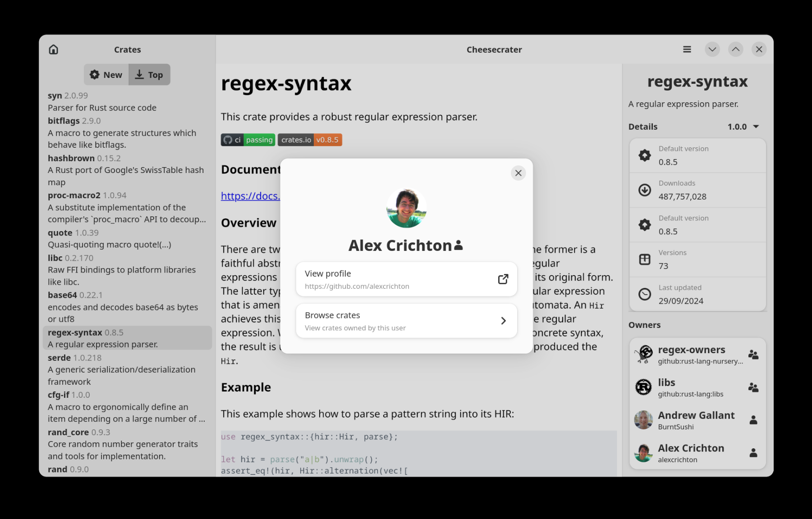Switch to the New crates tab

coord(106,75)
